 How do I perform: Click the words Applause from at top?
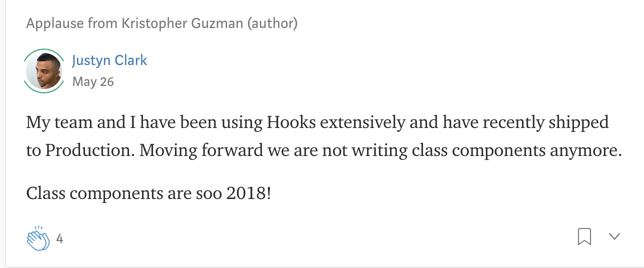click(71, 23)
